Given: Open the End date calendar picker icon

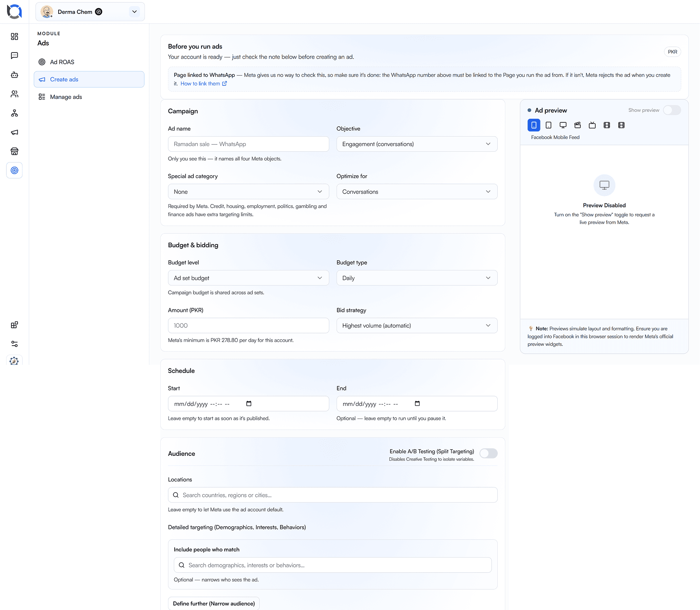Looking at the screenshot, I should [x=417, y=403].
